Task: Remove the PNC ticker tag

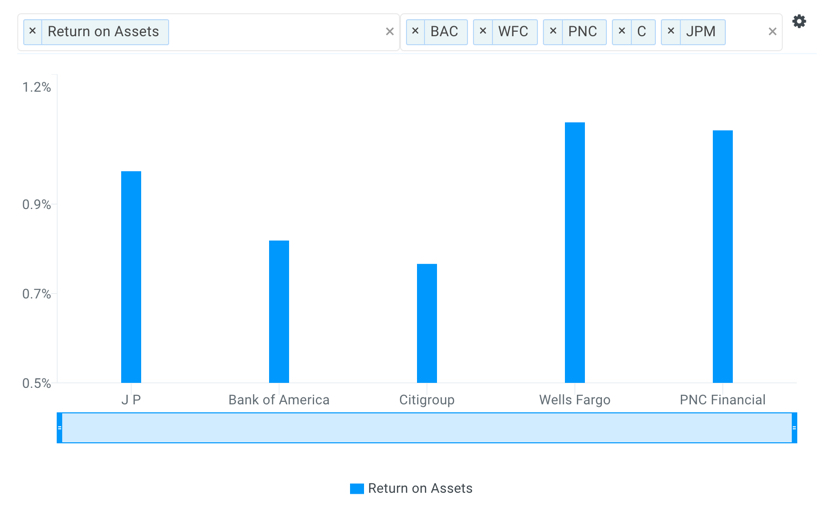Action: click(553, 31)
